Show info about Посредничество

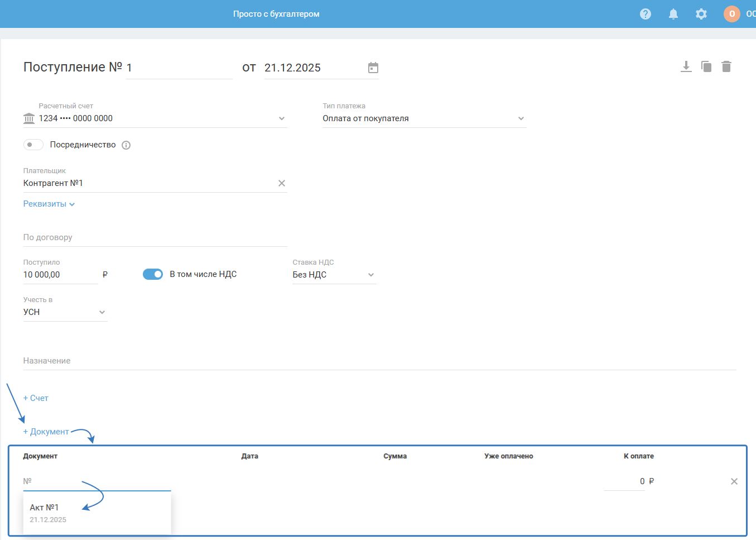(x=126, y=145)
